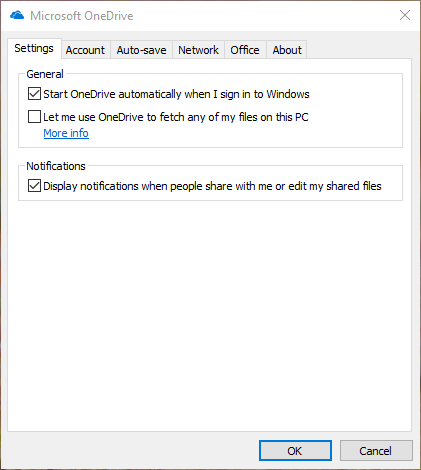
Task: Open the More info link
Action: point(66,133)
